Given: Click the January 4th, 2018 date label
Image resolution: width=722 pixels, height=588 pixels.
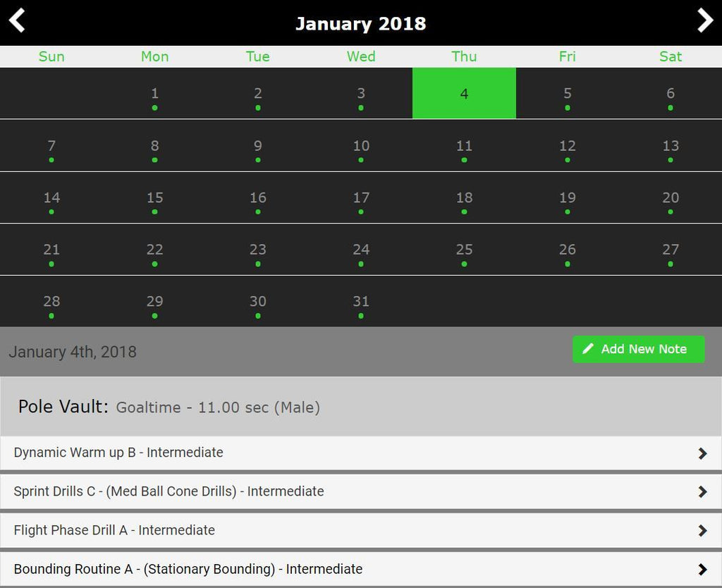Looking at the screenshot, I should coord(73,352).
